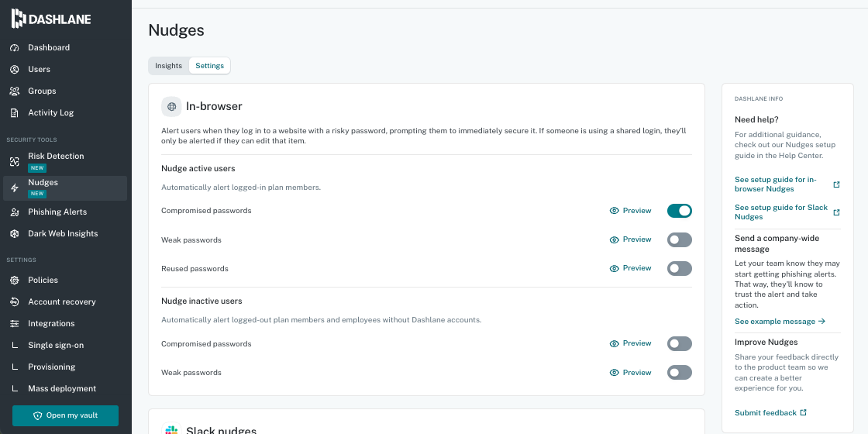This screenshot has height=434, width=868.
Task: Click the Activity Log document icon
Action: coord(15,113)
